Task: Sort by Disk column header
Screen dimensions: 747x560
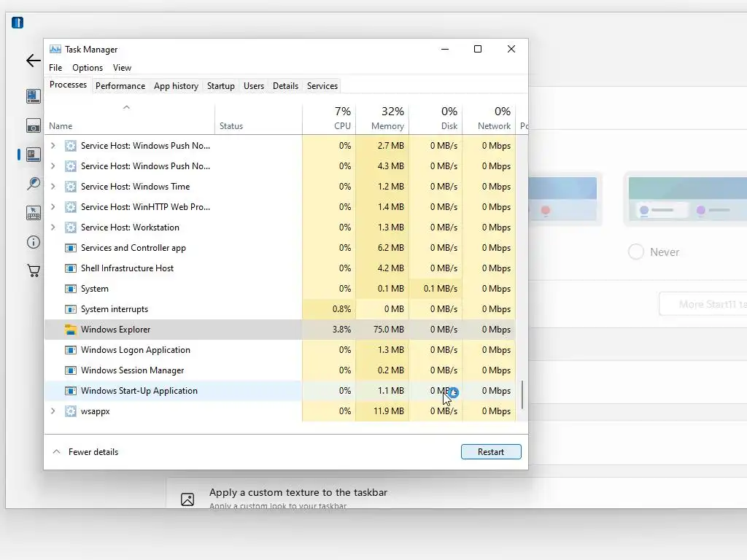Action: click(x=436, y=119)
